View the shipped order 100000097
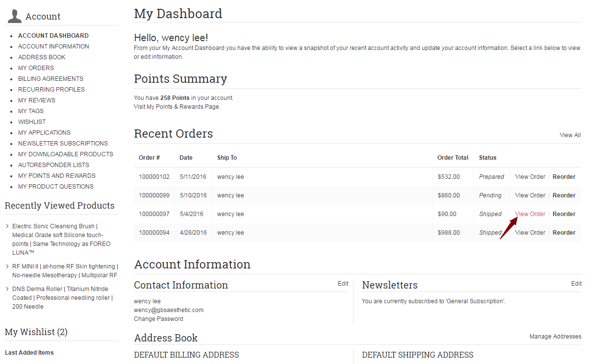 [x=530, y=214]
